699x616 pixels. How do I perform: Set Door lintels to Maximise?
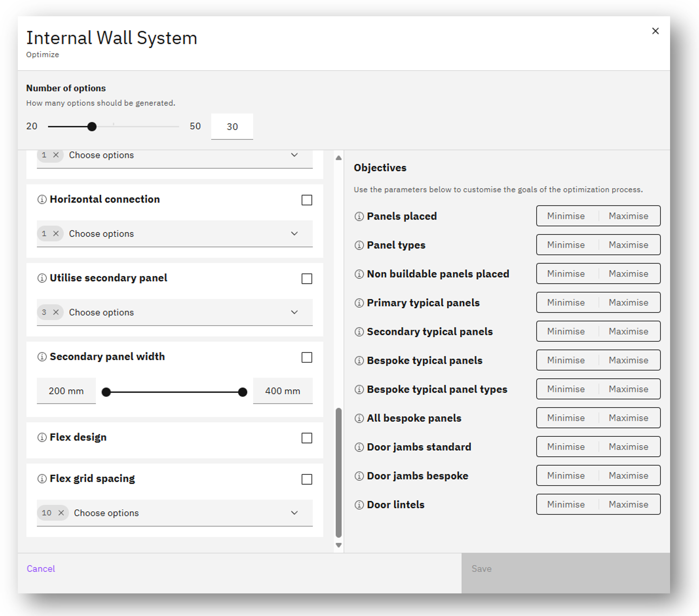[629, 504]
